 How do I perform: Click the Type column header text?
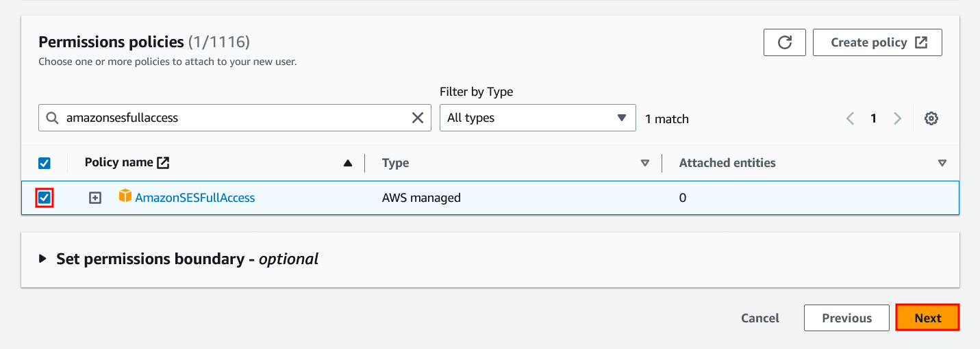point(395,163)
